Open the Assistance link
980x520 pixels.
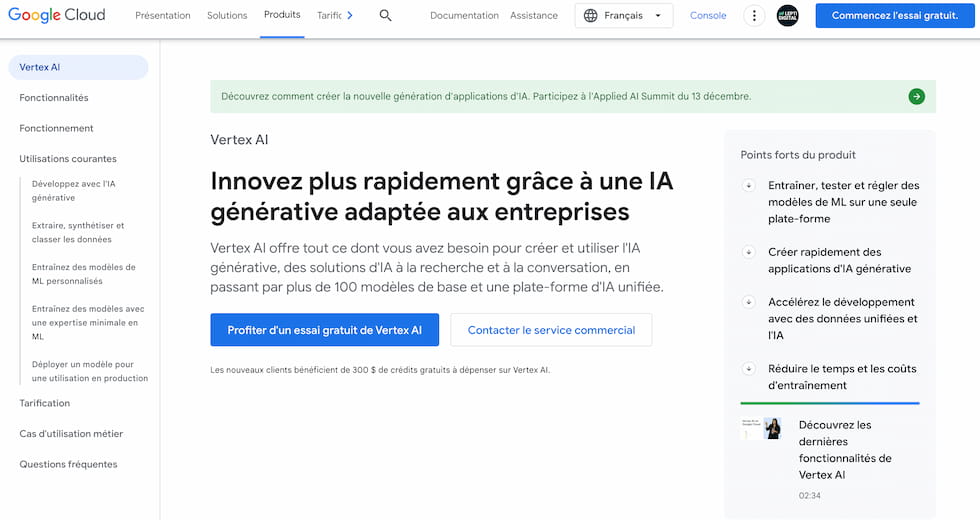[534, 16]
